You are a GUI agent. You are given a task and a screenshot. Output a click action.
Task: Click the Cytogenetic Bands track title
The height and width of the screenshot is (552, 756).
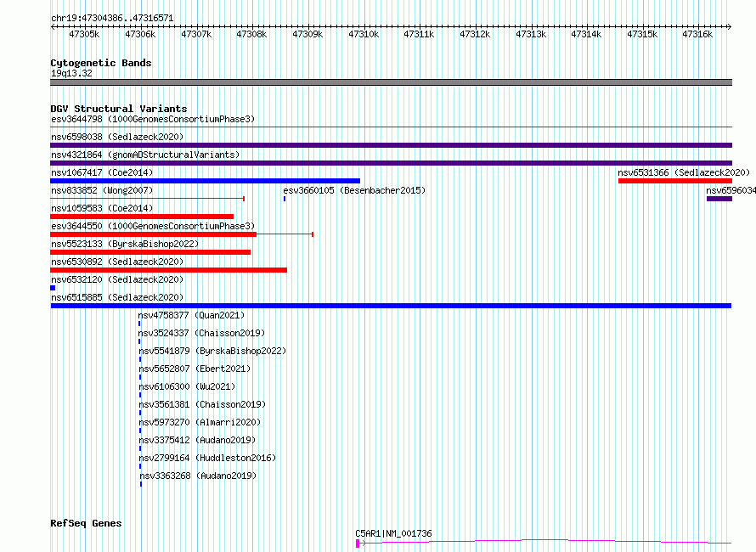[x=101, y=63]
